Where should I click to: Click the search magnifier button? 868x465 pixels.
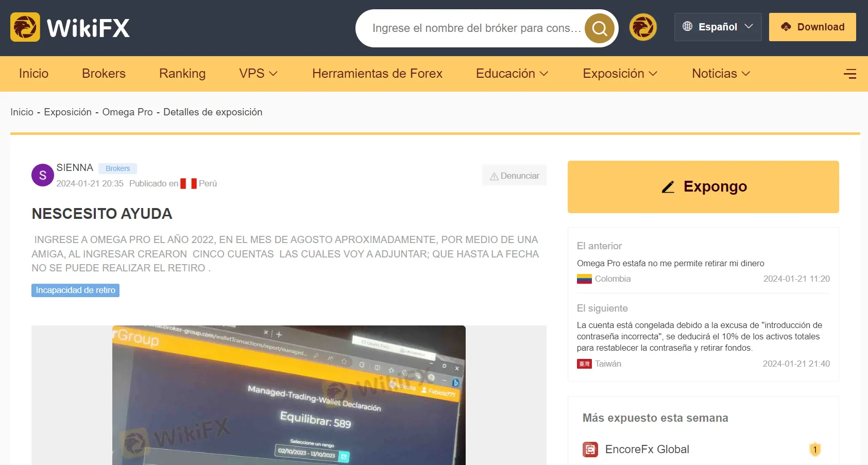[x=600, y=28]
